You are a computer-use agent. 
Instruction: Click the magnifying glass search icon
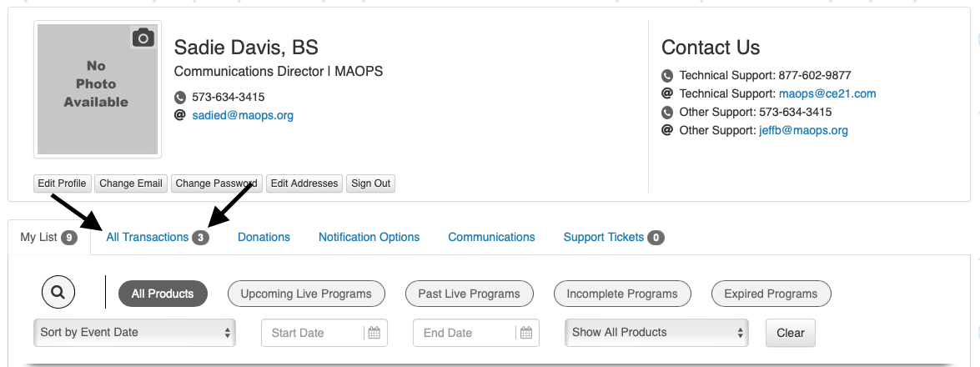tap(58, 292)
